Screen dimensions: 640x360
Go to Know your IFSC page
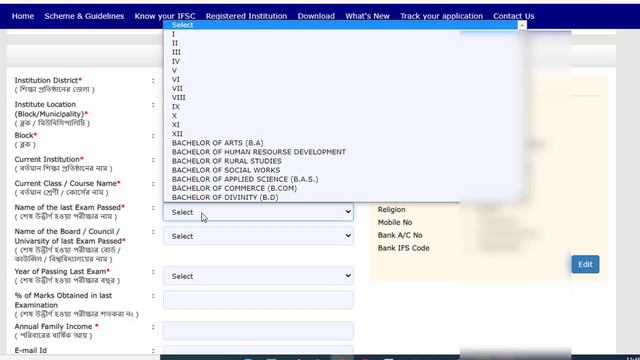coord(165,16)
